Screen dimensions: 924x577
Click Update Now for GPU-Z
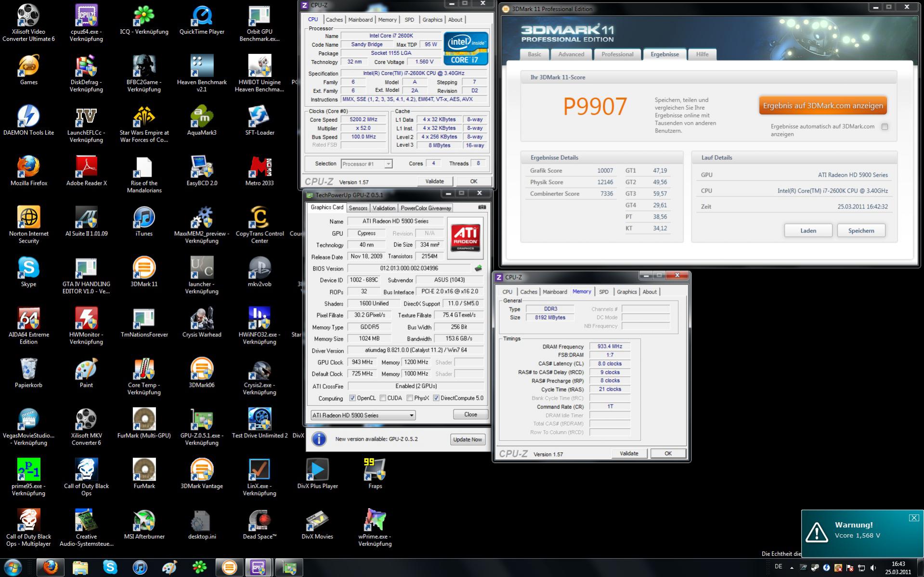tap(467, 439)
